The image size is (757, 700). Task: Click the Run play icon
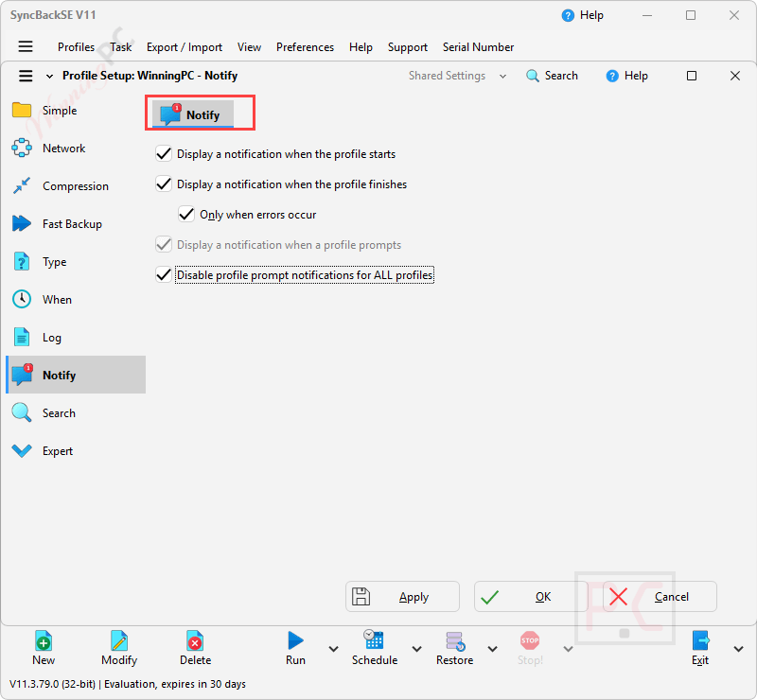pyautogui.click(x=295, y=640)
